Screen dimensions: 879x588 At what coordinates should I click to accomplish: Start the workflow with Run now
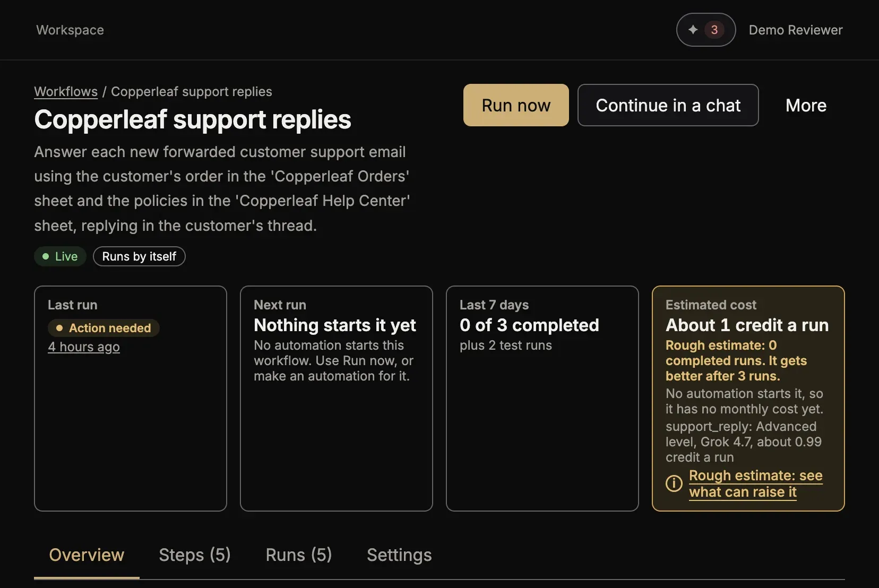click(x=516, y=105)
